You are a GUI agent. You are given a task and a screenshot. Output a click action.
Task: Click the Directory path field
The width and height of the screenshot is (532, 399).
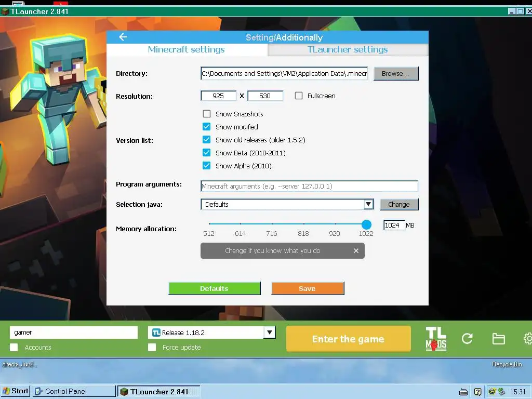(284, 74)
